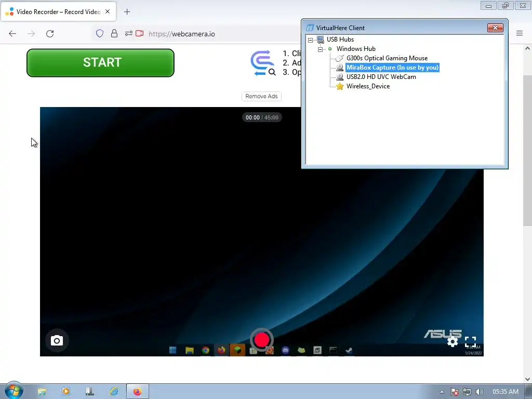Click the MiraBox Capture webcam icon
Image resolution: width=532 pixels, height=399 pixels.
click(x=340, y=68)
